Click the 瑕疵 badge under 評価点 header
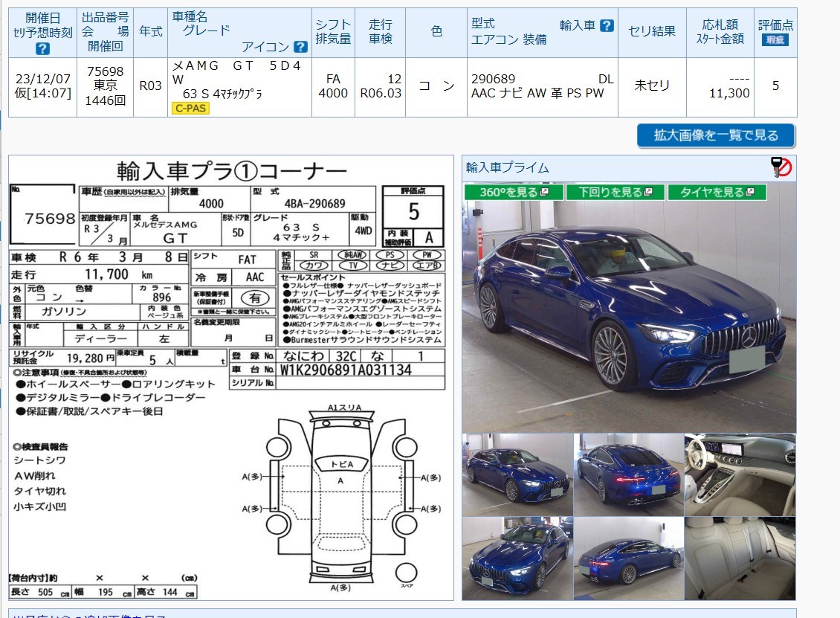840x618 pixels. pos(775,39)
